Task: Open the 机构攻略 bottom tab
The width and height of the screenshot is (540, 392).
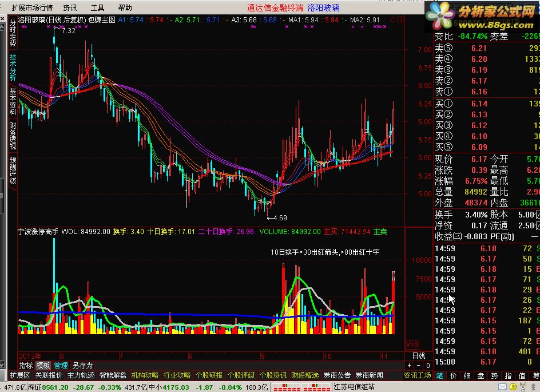Action: [145, 375]
